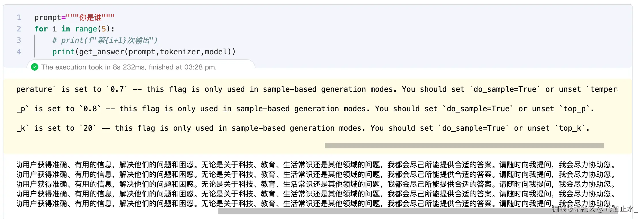Click the first line of Chinese output text
This screenshot has width=644, height=219.
(315, 165)
